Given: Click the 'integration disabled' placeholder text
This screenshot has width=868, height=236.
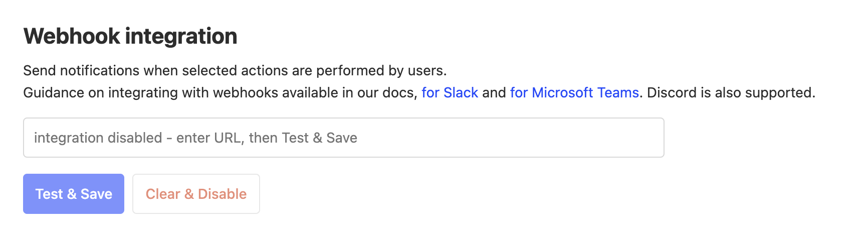Looking at the screenshot, I should click(x=195, y=138).
